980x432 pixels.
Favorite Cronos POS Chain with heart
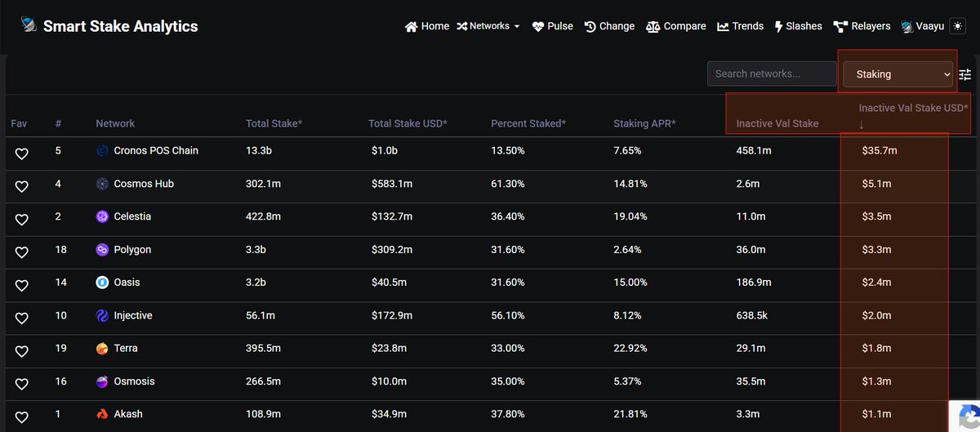tap(22, 154)
